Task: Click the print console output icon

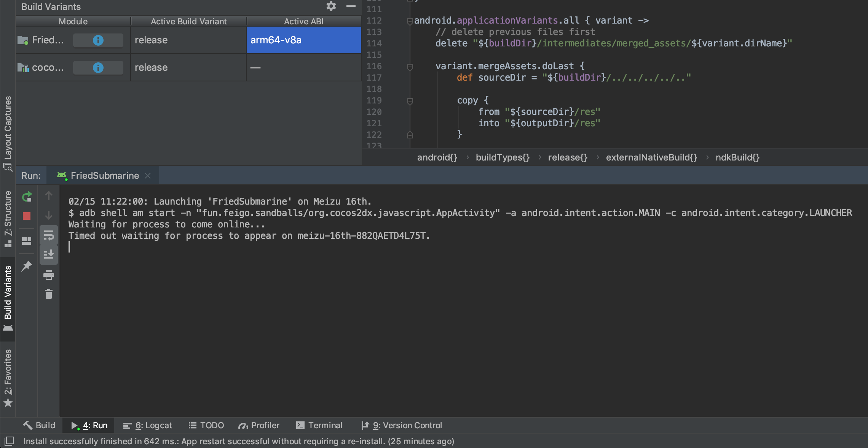Action: (x=49, y=275)
